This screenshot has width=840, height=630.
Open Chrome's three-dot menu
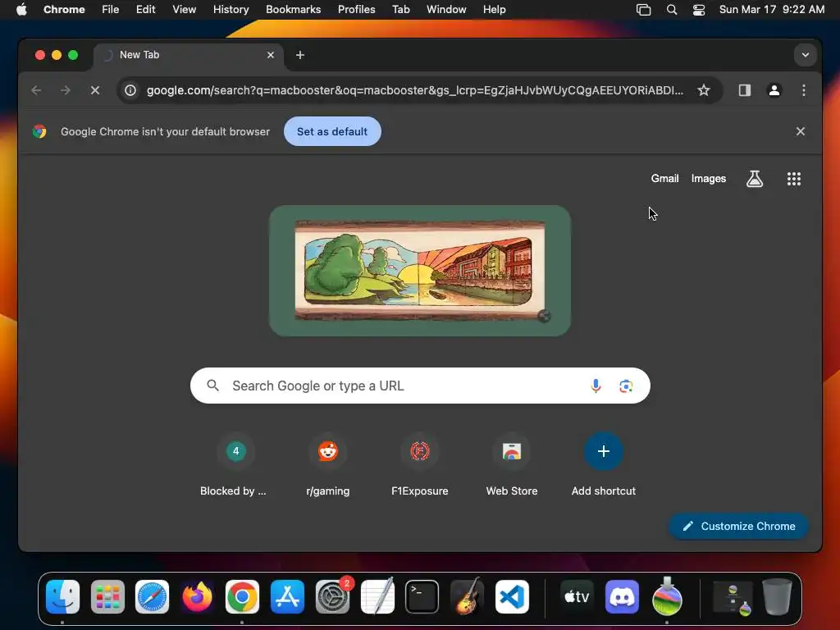tap(804, 90)
